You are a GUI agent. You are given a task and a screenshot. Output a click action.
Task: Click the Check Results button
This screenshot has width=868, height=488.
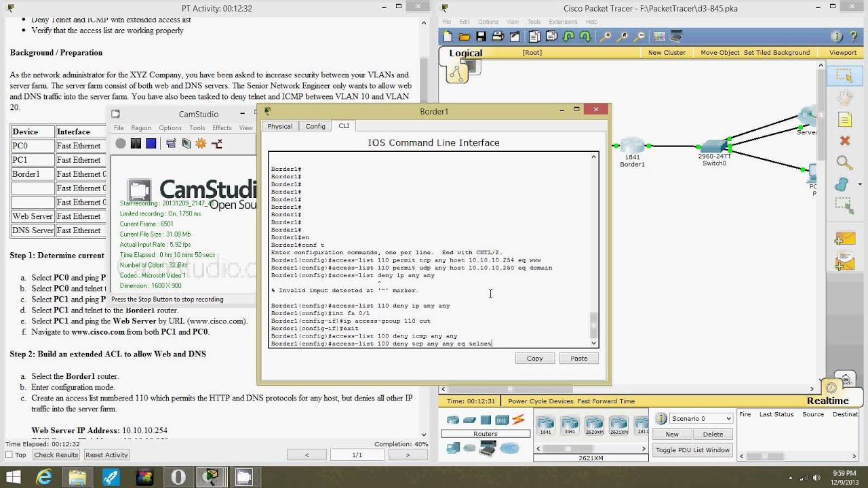(x=56, y=455)
